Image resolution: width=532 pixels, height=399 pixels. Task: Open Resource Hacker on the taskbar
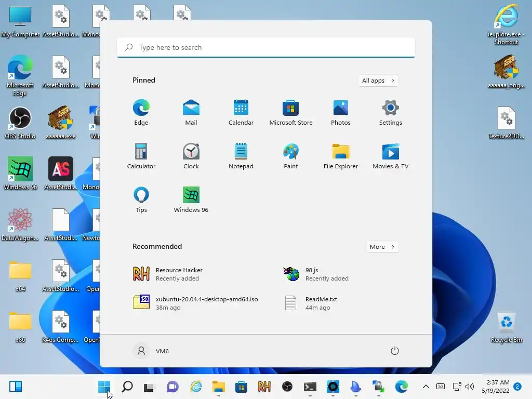click(x=264, y=387)
